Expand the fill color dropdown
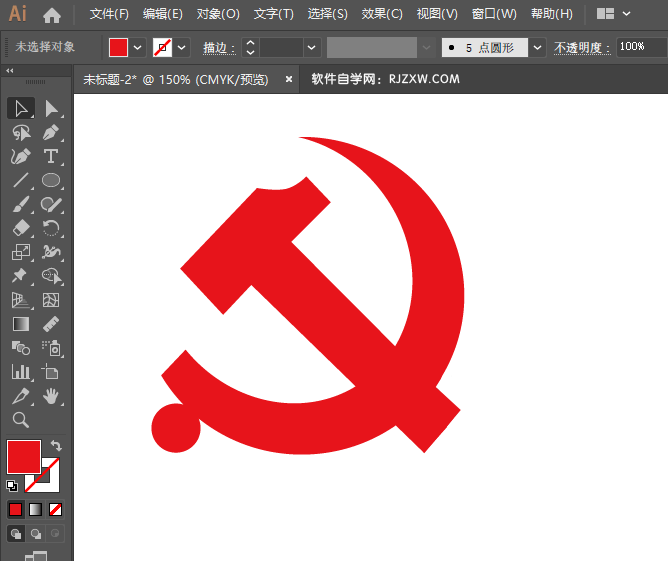668x561 pixels. click(x=138, y=48)
